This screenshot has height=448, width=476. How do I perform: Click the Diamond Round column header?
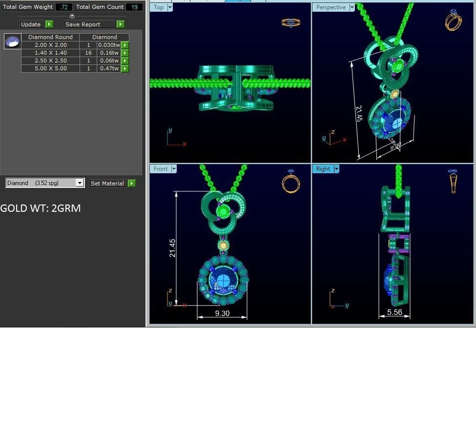(x=50, y=37)
